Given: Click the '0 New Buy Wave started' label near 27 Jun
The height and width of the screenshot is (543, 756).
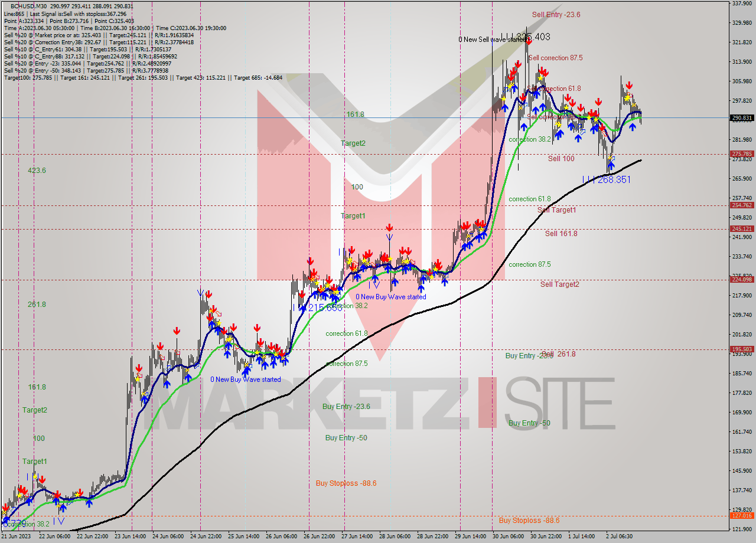Looking at the screenshot, I should click(x=390, y=297).
